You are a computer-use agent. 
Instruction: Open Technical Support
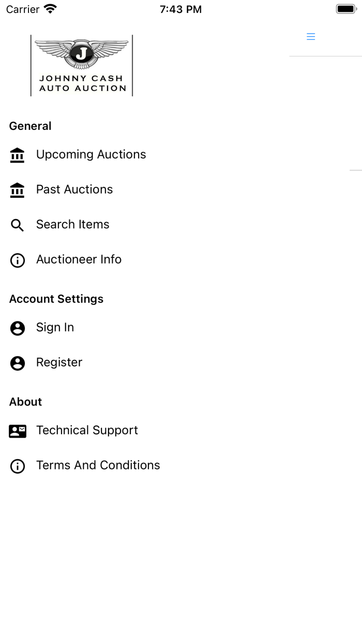[87, 430]
